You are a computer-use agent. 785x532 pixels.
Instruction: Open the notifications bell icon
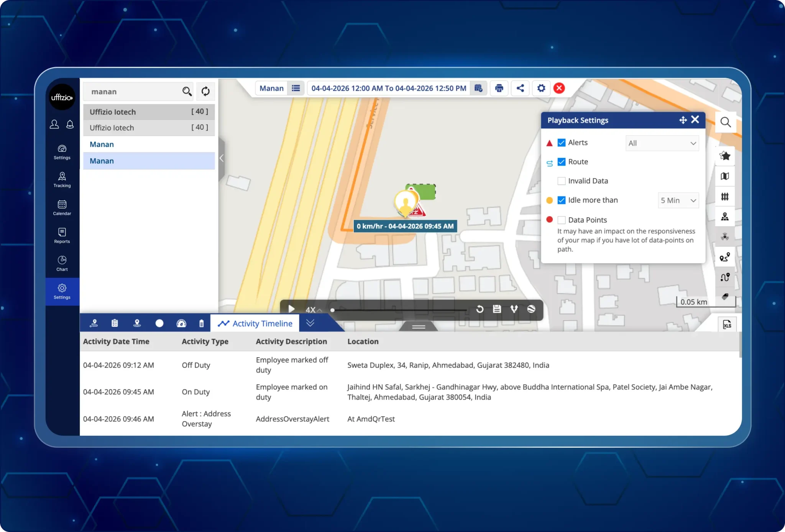(70, 124)
